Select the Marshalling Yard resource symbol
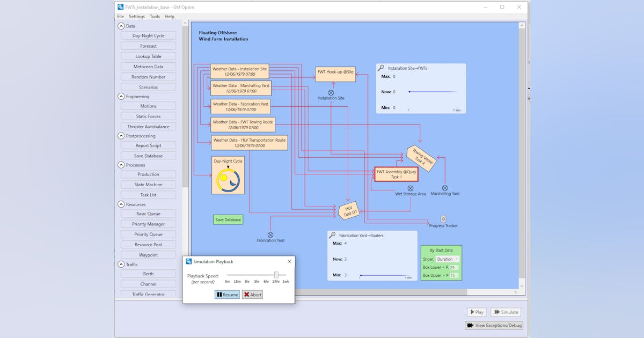 [x=444, y=188]
